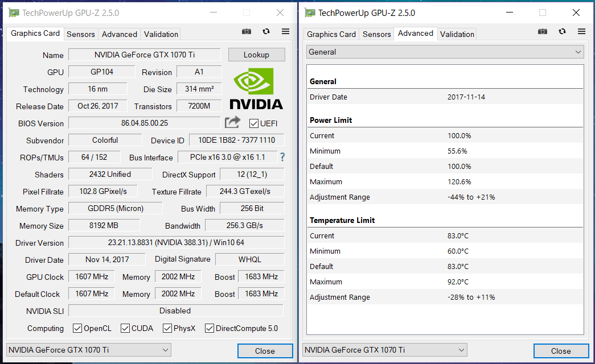Toggle the PhysX checkbox

coord(167,328)
